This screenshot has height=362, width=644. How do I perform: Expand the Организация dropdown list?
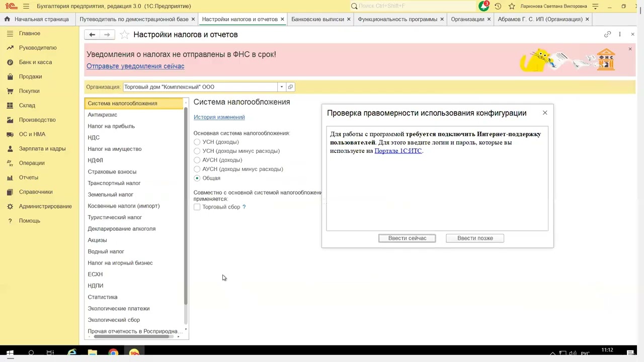point(281,87)
